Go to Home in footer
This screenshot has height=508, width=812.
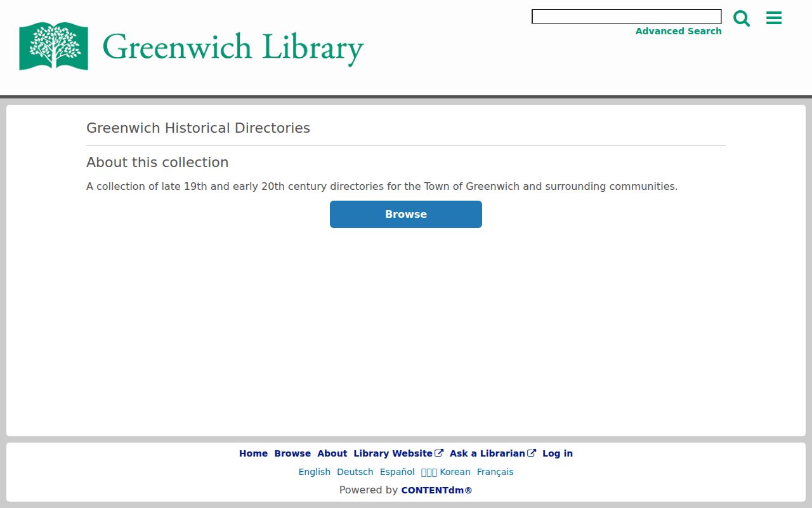point(253,453)
